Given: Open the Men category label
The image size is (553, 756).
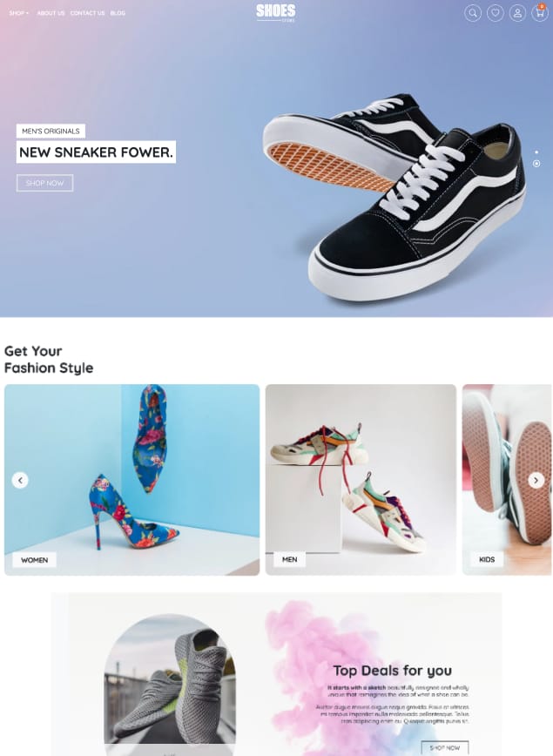Looking at the screenshot, I should click(x=289, y=559).
